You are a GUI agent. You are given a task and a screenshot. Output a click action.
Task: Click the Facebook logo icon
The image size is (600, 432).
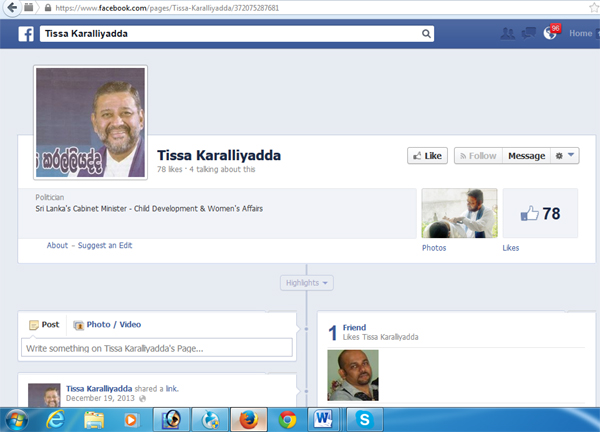26,34
